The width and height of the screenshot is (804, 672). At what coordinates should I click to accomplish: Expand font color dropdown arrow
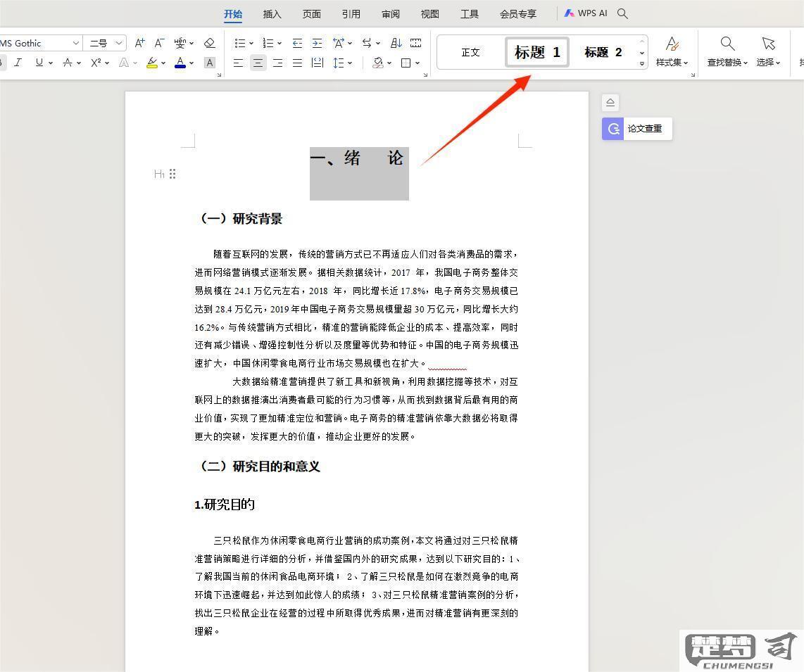(x=191, y=63)
